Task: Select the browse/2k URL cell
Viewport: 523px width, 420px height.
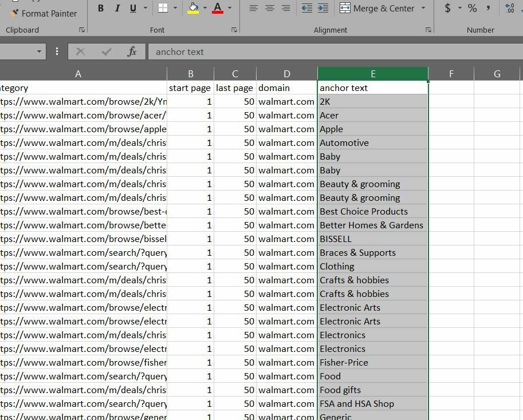Action: (x=83, y=102)
